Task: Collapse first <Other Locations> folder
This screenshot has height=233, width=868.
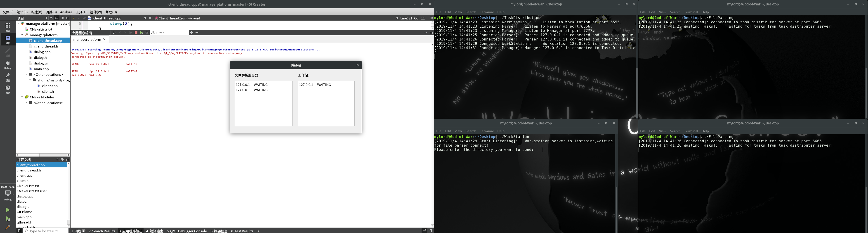Action: [x=26, y=74]
